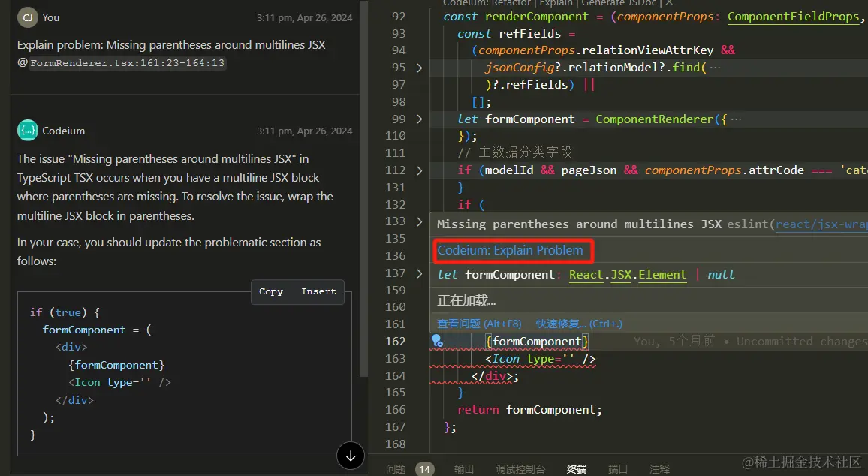The image size is (868, 476).
Task: Expand folded code at line 95
Action: pos(419,68)
